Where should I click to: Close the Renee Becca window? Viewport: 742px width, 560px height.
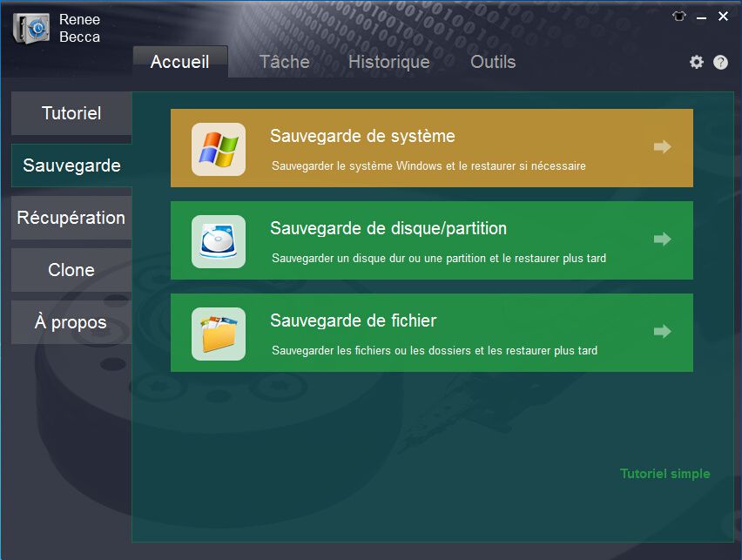click(x=723, y=17)
